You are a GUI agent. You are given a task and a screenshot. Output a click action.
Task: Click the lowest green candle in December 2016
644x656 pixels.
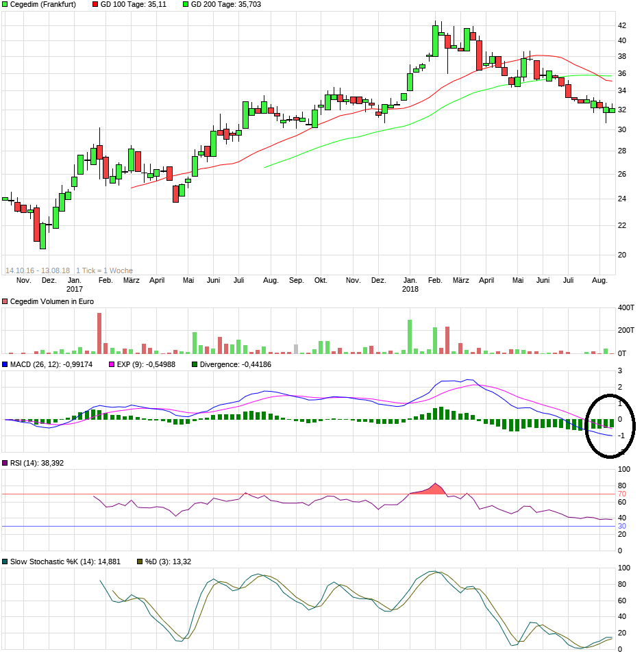point(42,236)
